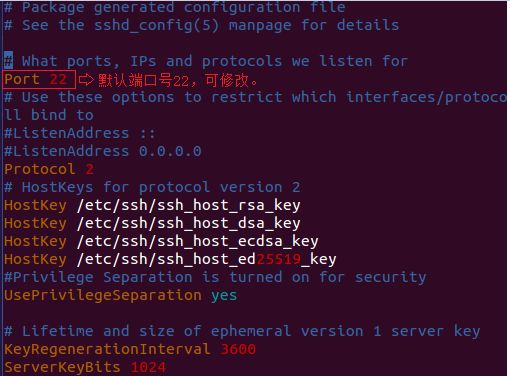Click the ServerKeyBits value 1024

click(148, 367)
